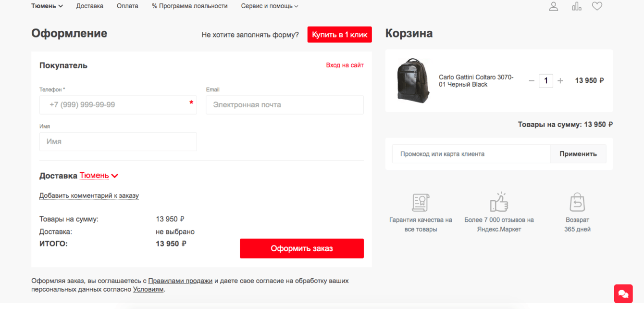Open the Оплата menu item

pos(127,6)
